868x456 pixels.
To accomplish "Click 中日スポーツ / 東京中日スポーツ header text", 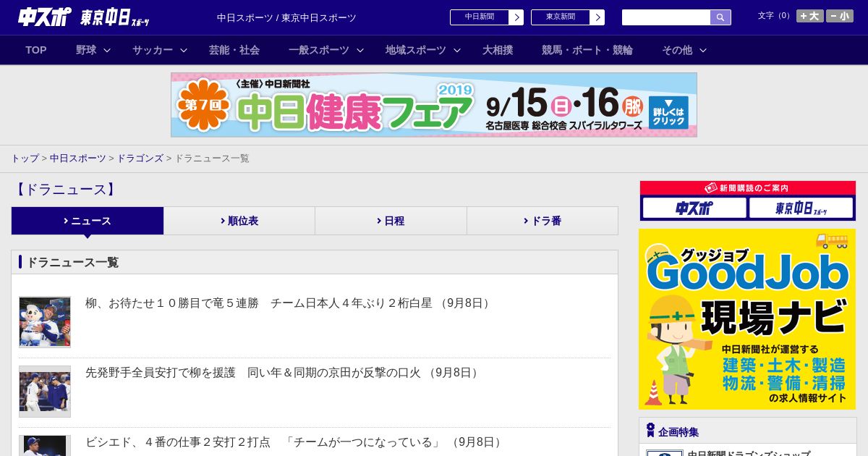I will [286, 18].
